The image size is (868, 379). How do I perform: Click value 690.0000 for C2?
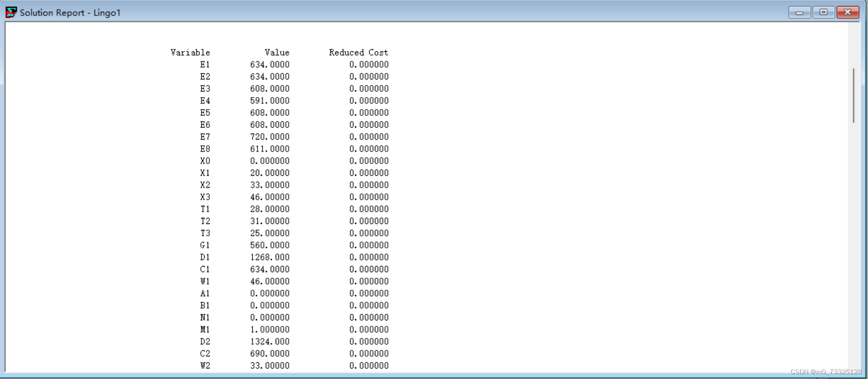(270, 353)
